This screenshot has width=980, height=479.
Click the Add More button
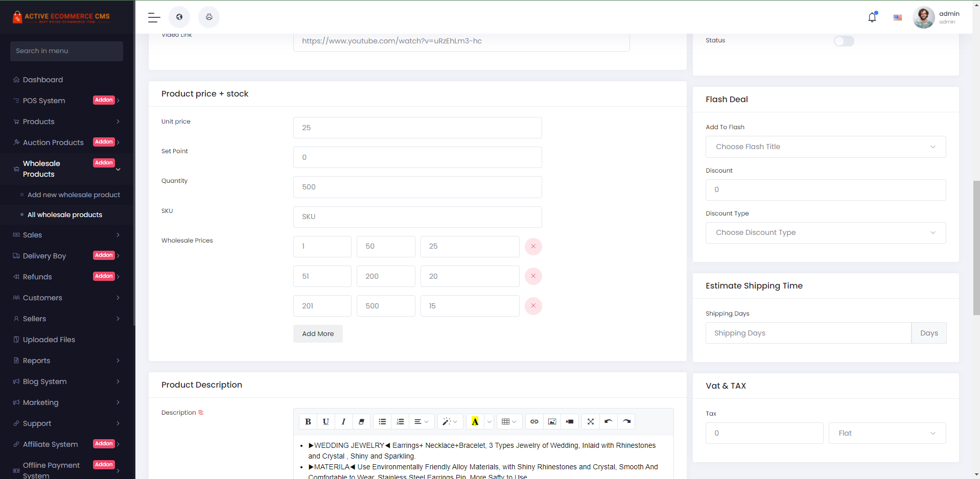318,334
